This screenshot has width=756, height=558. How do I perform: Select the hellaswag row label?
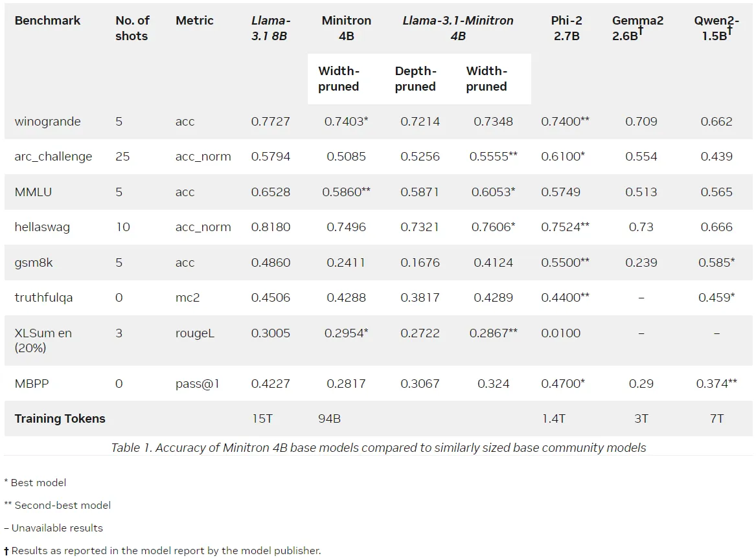(x=42, y=227)
